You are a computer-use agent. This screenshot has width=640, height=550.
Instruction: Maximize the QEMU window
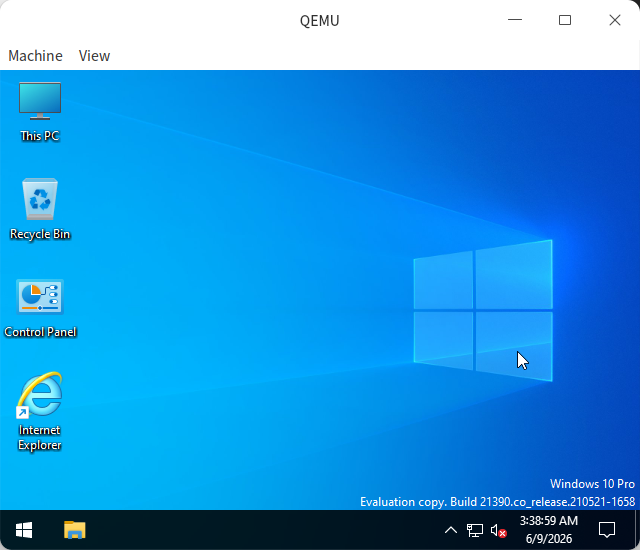tap(565, 20)
